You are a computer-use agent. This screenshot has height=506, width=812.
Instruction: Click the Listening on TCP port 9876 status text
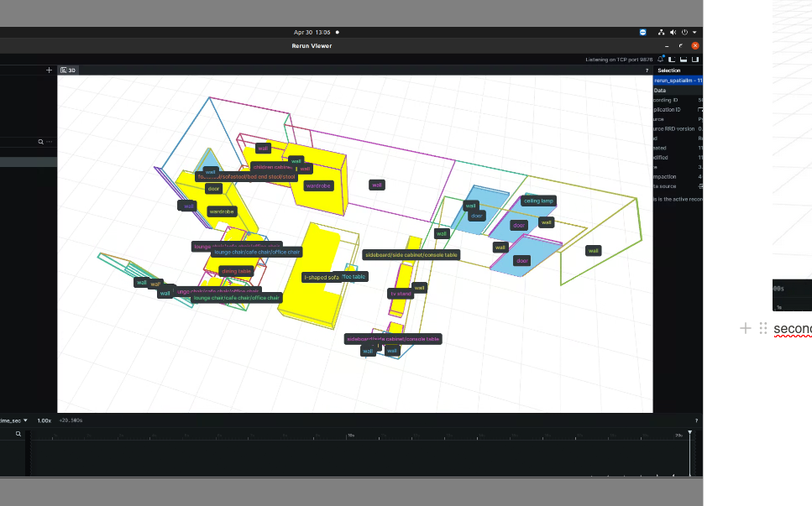point(619,60)
